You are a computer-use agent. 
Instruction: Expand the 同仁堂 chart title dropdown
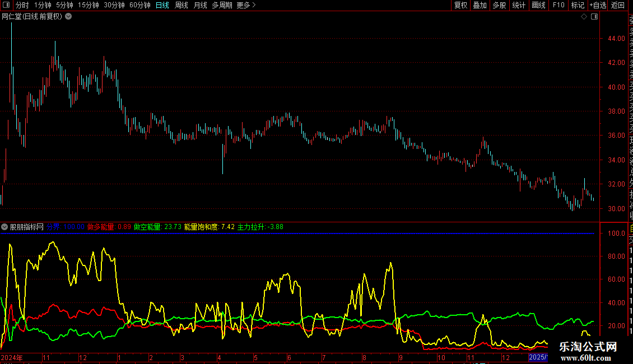68,16
